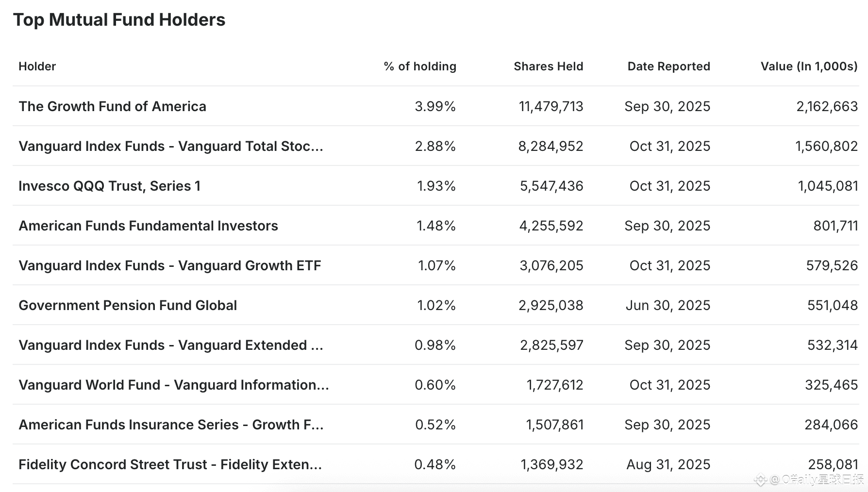
Task: Sort by % of holding header
Action: tap(419, 66)
